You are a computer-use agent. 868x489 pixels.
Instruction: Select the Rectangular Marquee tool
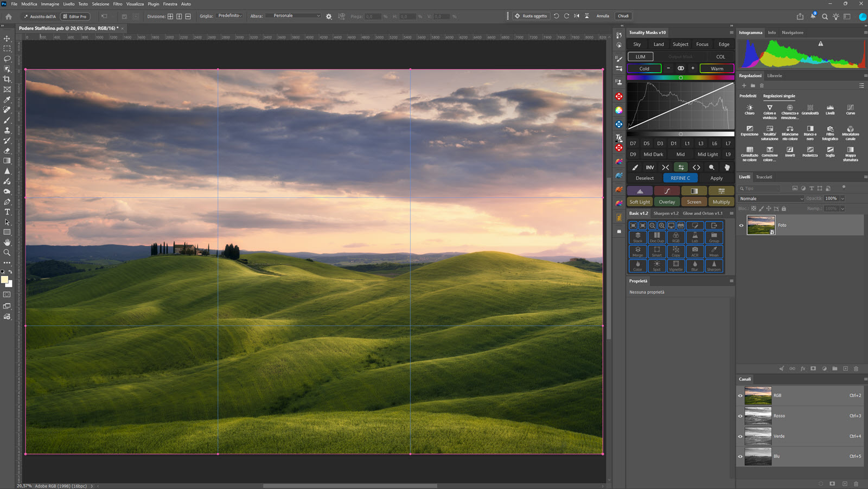[x=7, y=49]
